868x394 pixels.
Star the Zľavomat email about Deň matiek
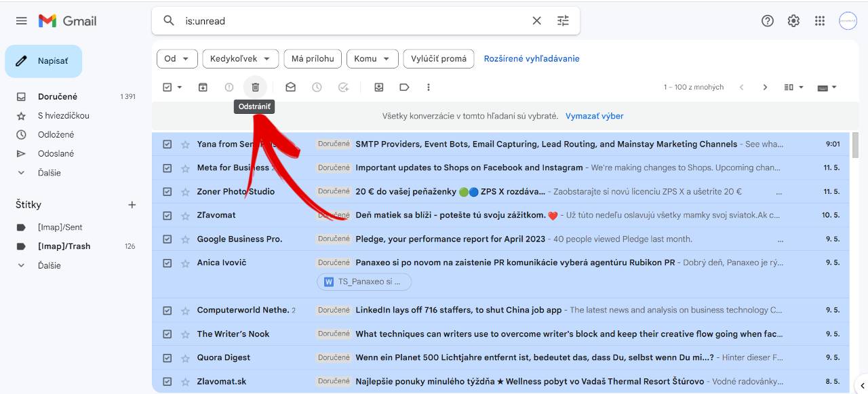pos(185,216)
